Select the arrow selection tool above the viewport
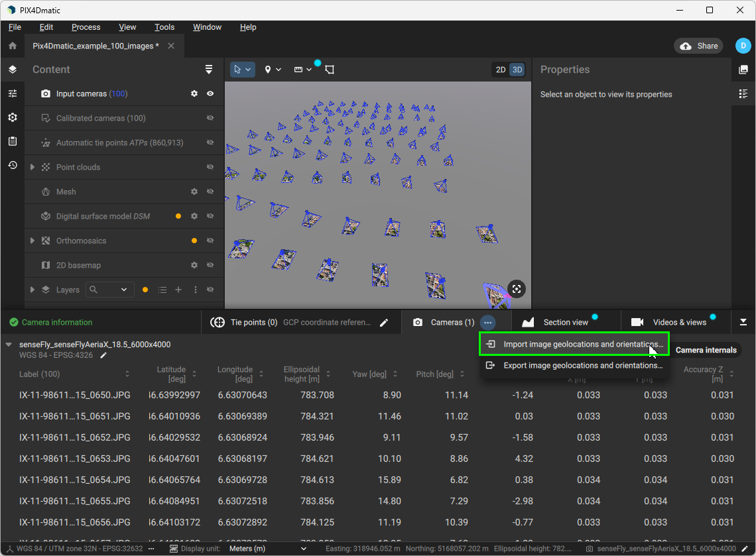This screenshot has height=556, width=756. tap(239, 69)
